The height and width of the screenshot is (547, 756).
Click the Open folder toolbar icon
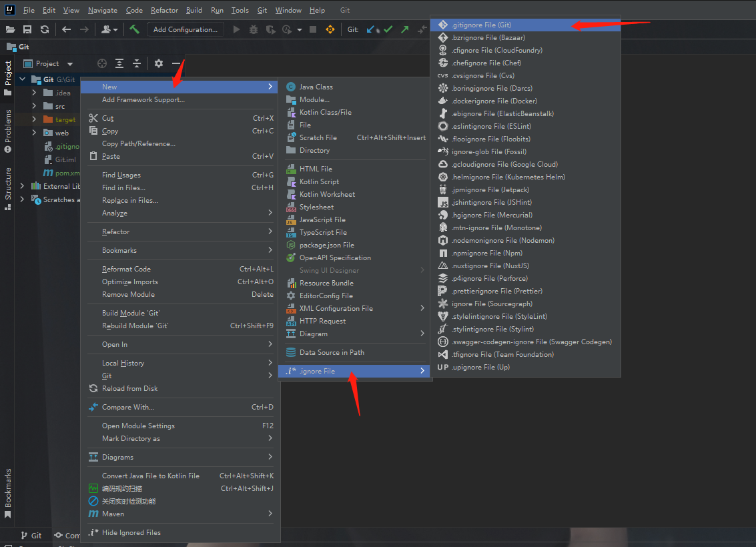click(10, 29)
